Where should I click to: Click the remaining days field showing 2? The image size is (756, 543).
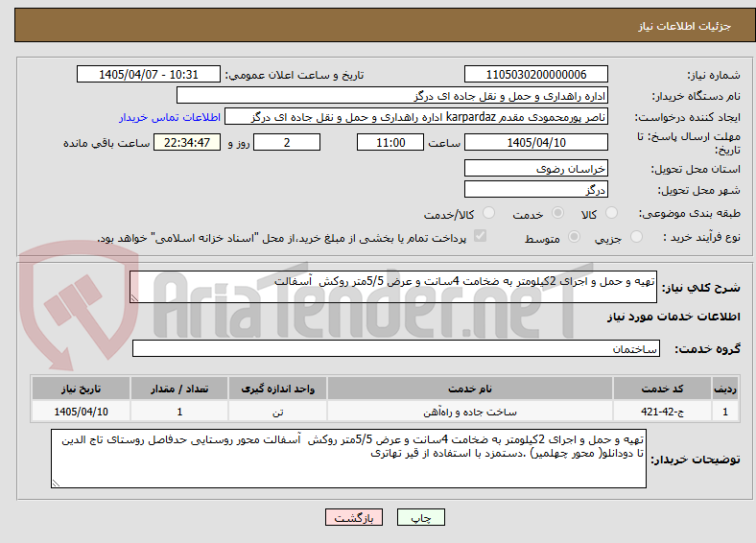pos(287,142)
